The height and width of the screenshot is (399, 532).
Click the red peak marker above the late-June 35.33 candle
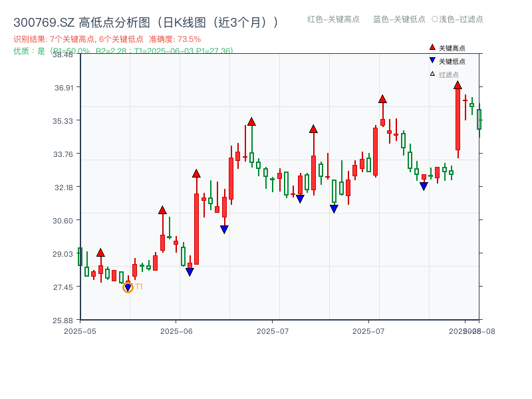(251, 120)
